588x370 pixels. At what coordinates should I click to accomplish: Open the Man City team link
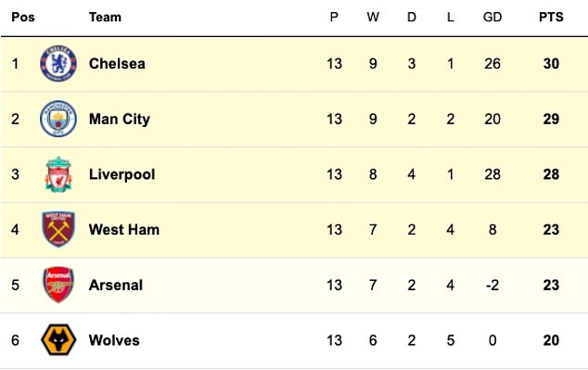tap(120, 120)
